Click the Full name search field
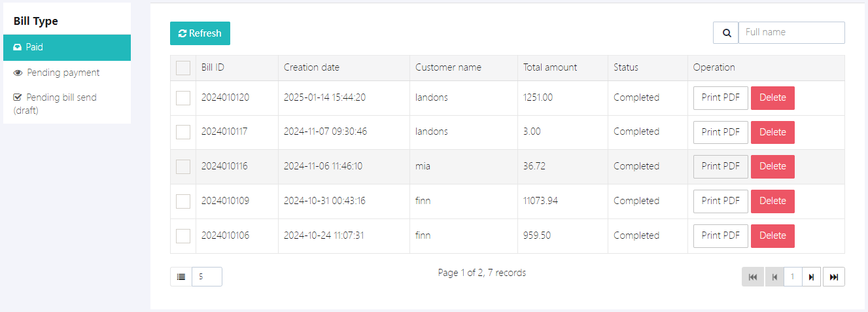868x312 pixels. coord(791,33)
